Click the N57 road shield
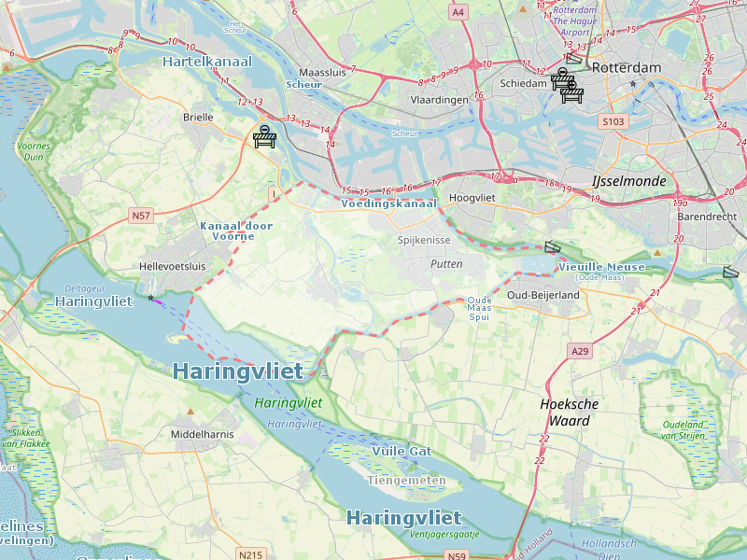 pos(141,216)
